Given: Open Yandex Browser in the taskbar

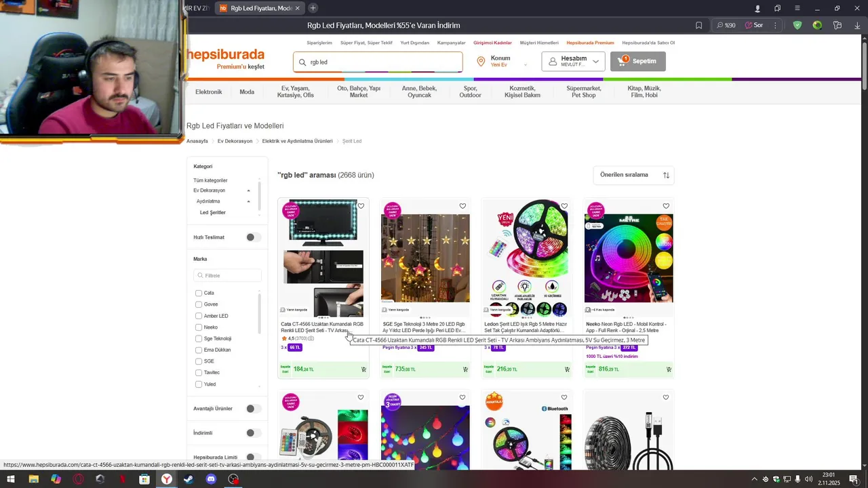Looking at the screenshot, I should tap(166, 479).
